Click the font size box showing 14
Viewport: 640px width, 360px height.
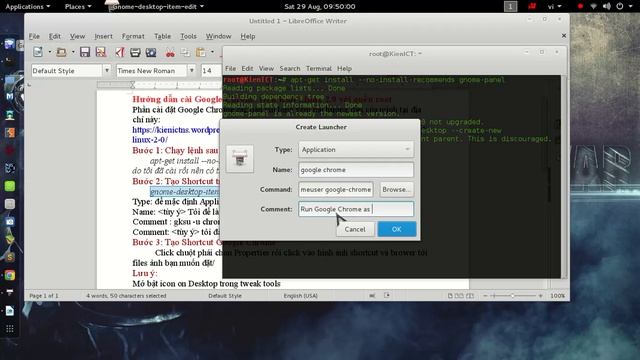tap(211, 71)
